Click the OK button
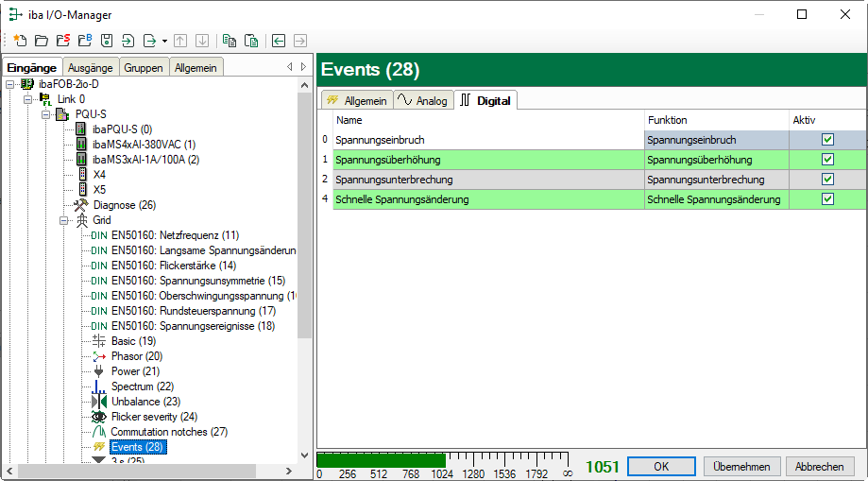Screen dimensions: 868x481 tap(661, 467)
